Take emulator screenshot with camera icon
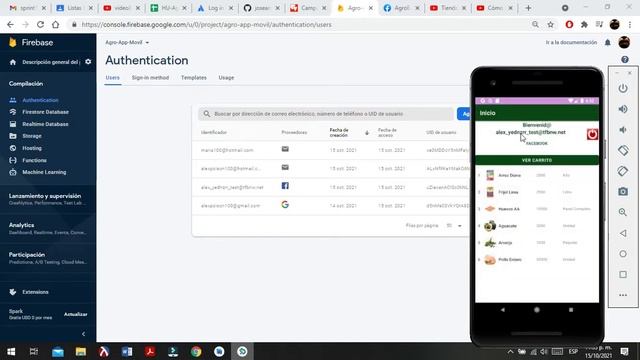The image size is (640, 360). point(623,191)
